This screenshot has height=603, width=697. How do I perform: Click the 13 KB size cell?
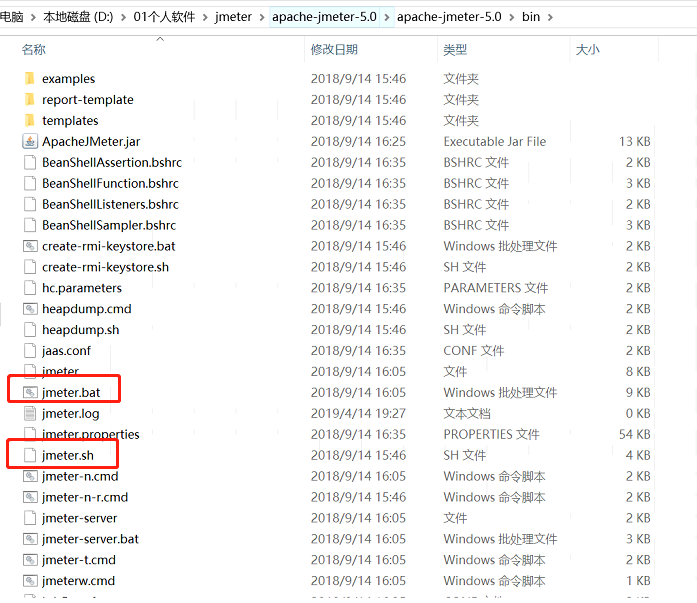pos(634,141)
